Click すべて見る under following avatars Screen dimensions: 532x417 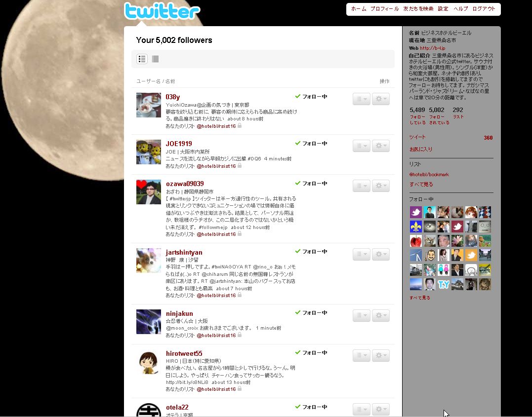click(420, 298)
